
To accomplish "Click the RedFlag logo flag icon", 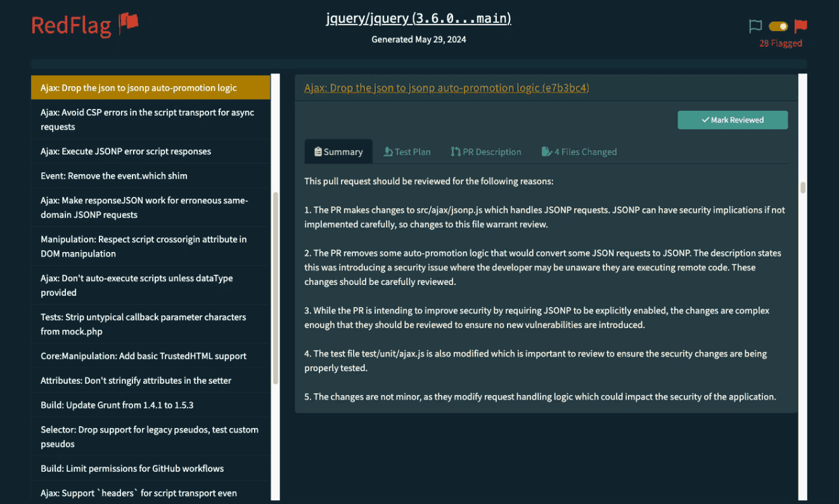I will coord(129,23).
